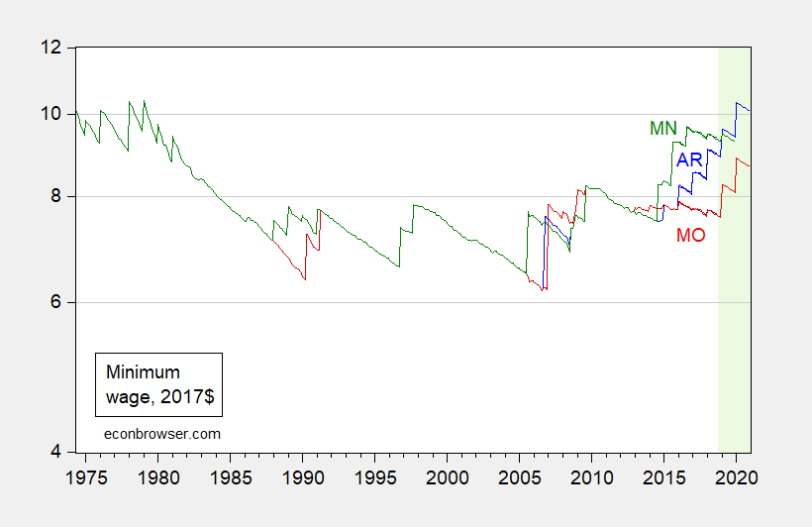
Task: Click the y-axis label 10
Action: pos(51,114)
